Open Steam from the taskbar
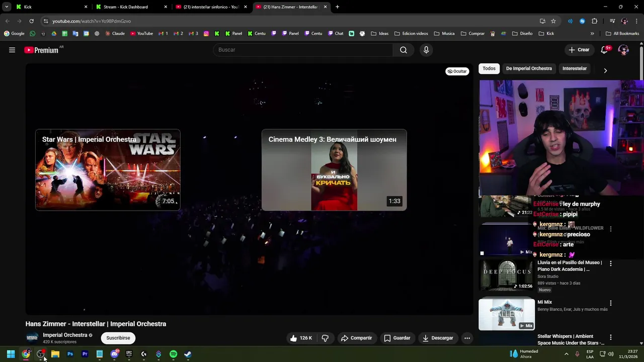This screenshot has height=362, width=644. [x=188, y=354]
